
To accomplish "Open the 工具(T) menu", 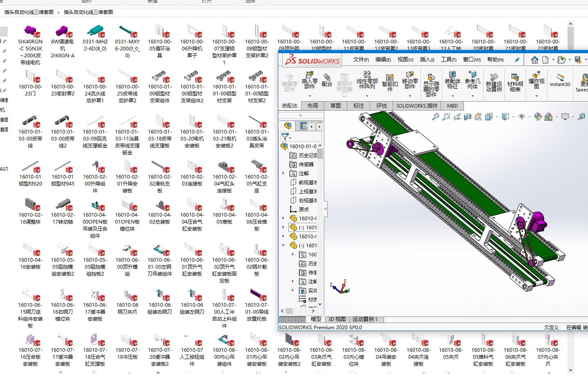I will point(448,60).
